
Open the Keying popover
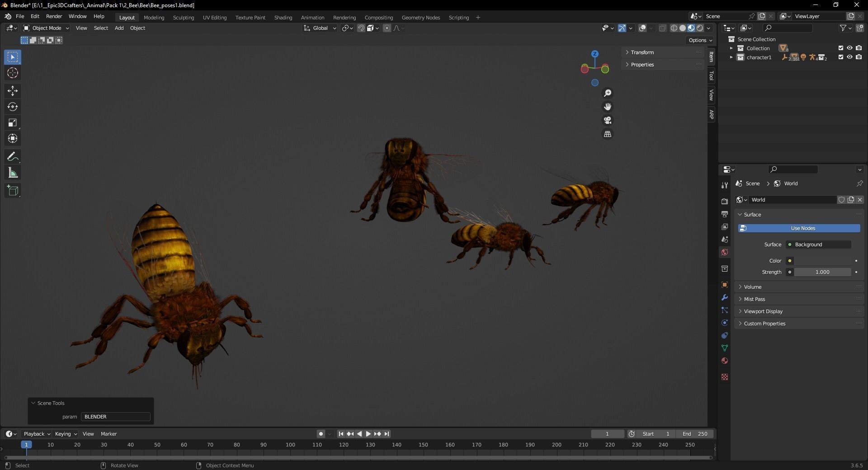[66, 434]
